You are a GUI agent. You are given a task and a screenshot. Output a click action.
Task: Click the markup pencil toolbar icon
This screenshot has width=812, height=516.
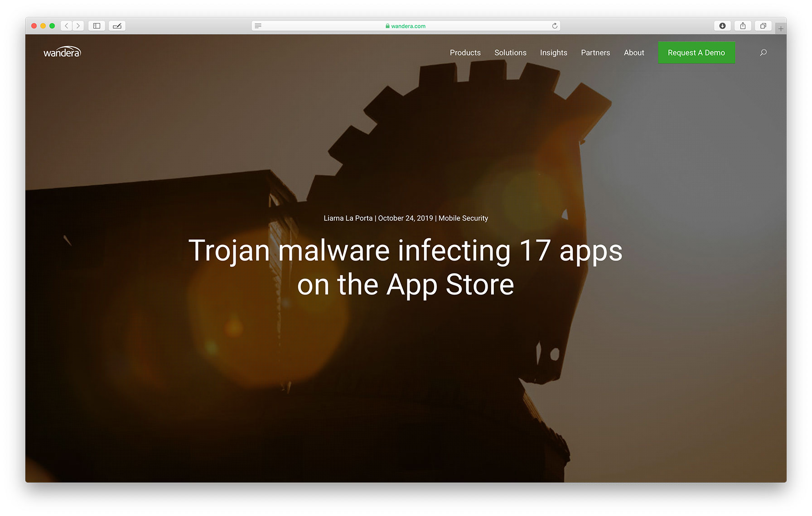[117, 26]
